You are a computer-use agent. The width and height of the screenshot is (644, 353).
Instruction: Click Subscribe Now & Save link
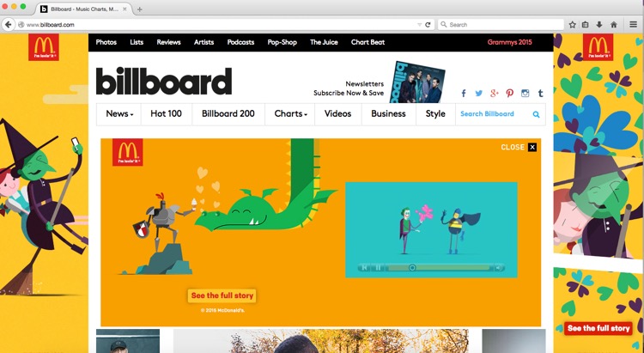point(349,94)
